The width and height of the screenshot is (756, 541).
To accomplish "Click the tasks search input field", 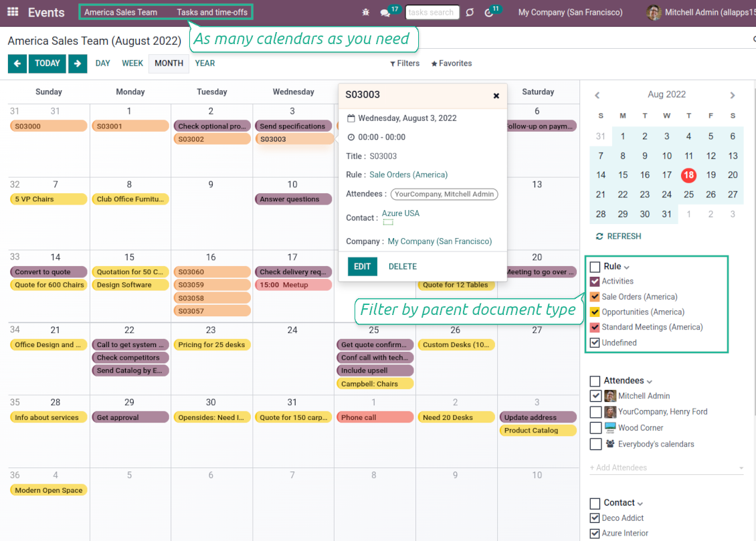I will pos(432,13).
